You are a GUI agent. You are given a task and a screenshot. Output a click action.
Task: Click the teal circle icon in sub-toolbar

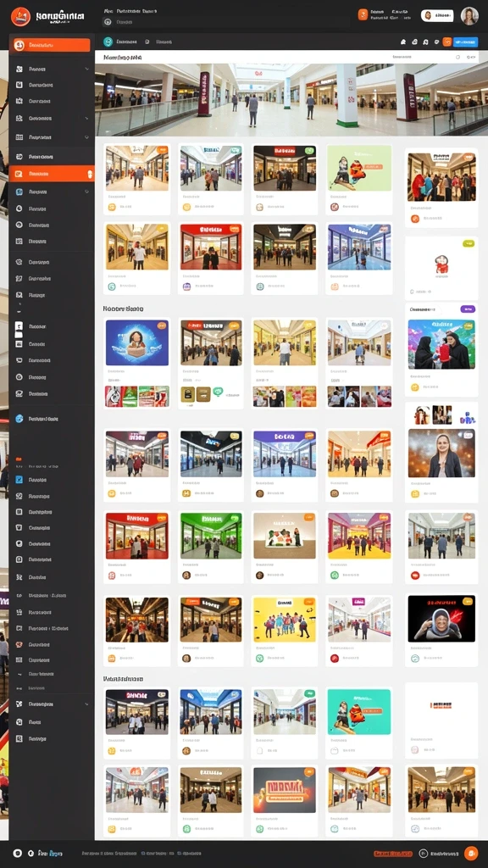[108, 42]
